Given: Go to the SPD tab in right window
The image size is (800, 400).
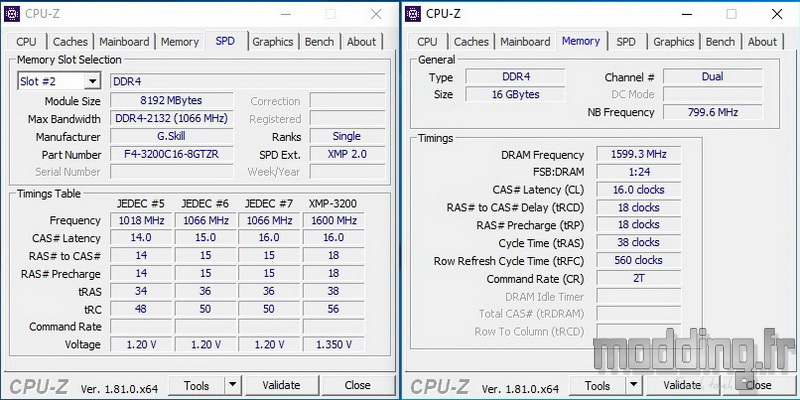Looking at the screenshot, I should (626, 42).
